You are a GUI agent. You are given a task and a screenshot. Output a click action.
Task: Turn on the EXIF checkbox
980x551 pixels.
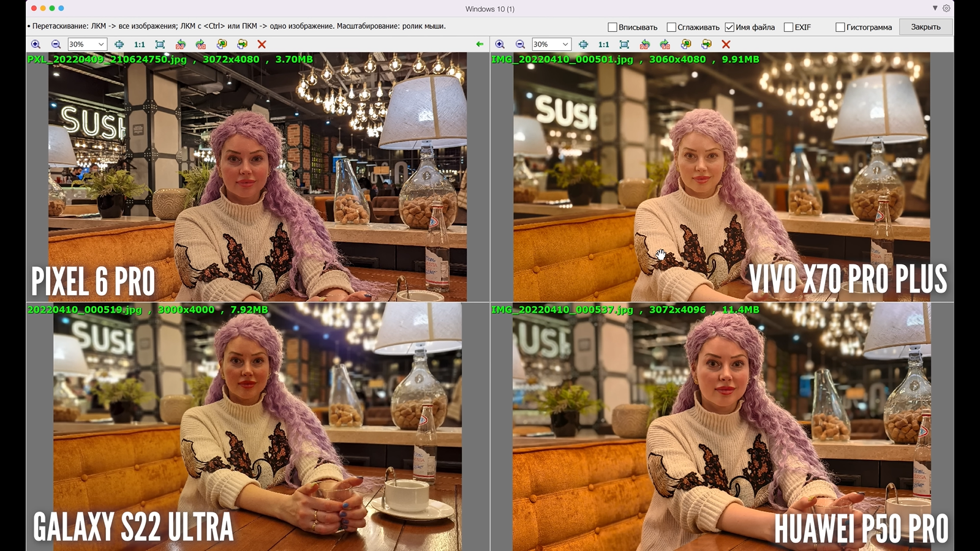tap(788, 27)
